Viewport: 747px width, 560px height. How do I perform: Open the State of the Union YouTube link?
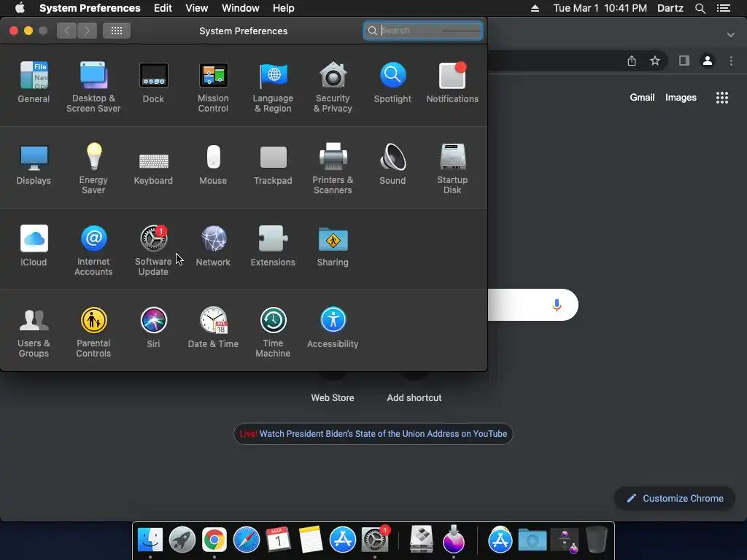[x=373, y=434]
